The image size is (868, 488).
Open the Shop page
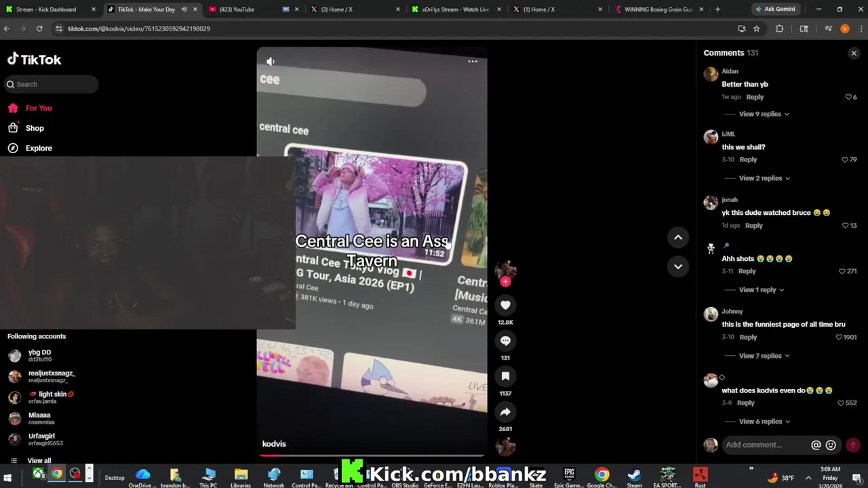tap(35, 128)
